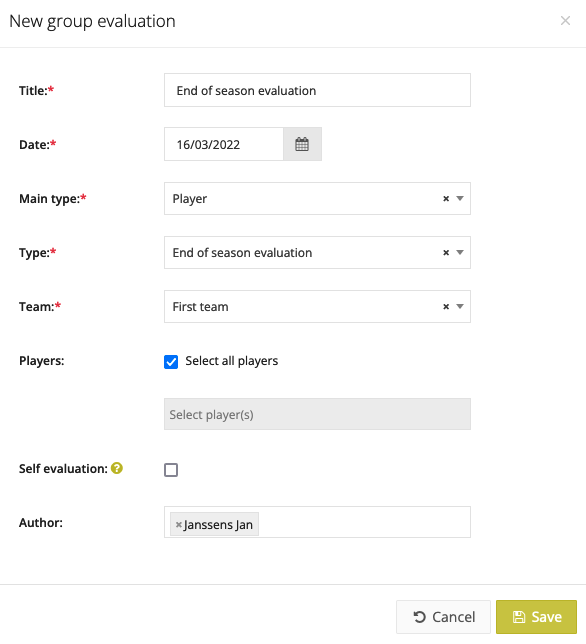Screen dimensions: 586x644
Task: Clear the Type field selection with x
Action: pos(446,253)
